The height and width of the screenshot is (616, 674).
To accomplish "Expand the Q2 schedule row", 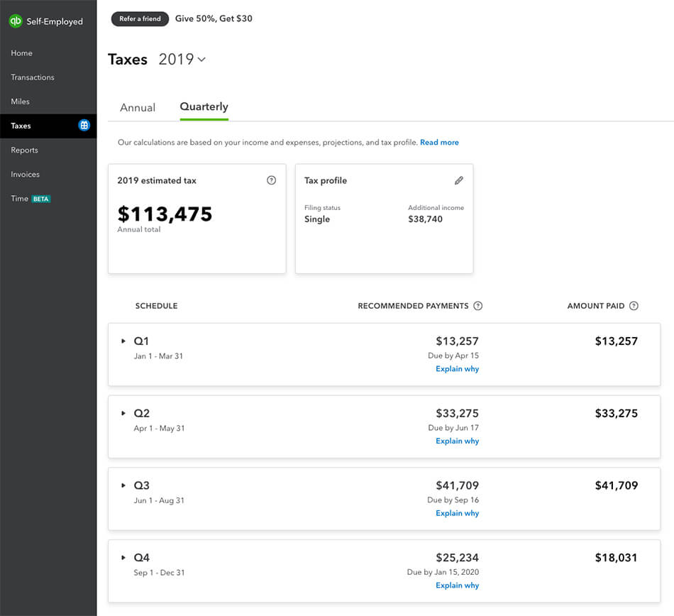I will (123, 413).
